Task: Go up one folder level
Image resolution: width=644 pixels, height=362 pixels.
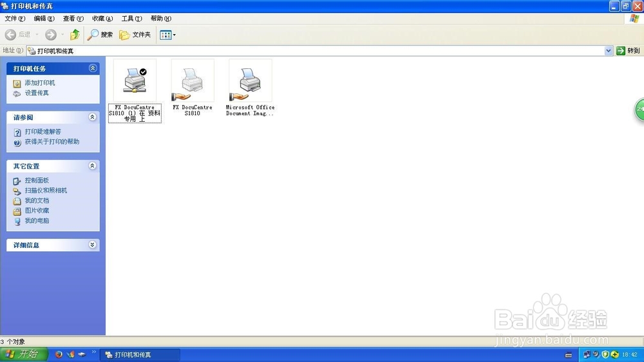Action: click(x=75, y=35)
